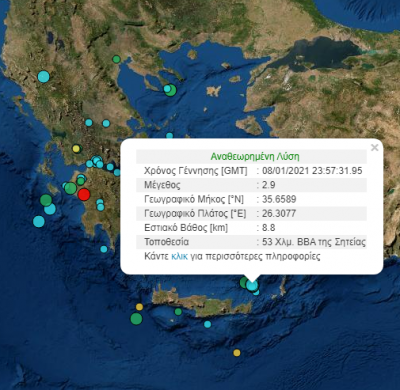Select the green marker beside Sitia popup pointer
The width and height of the screenshot is (400, 390).
click(244, 282)
